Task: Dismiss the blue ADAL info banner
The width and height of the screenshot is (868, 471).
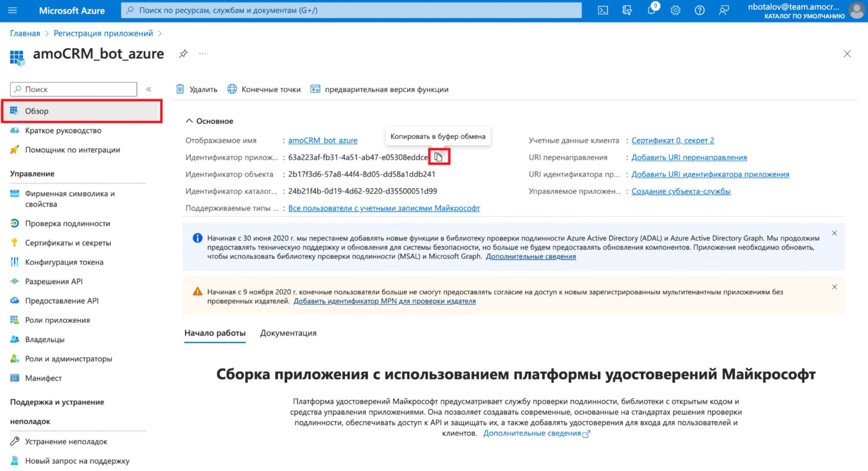Action: coord(835,233)
